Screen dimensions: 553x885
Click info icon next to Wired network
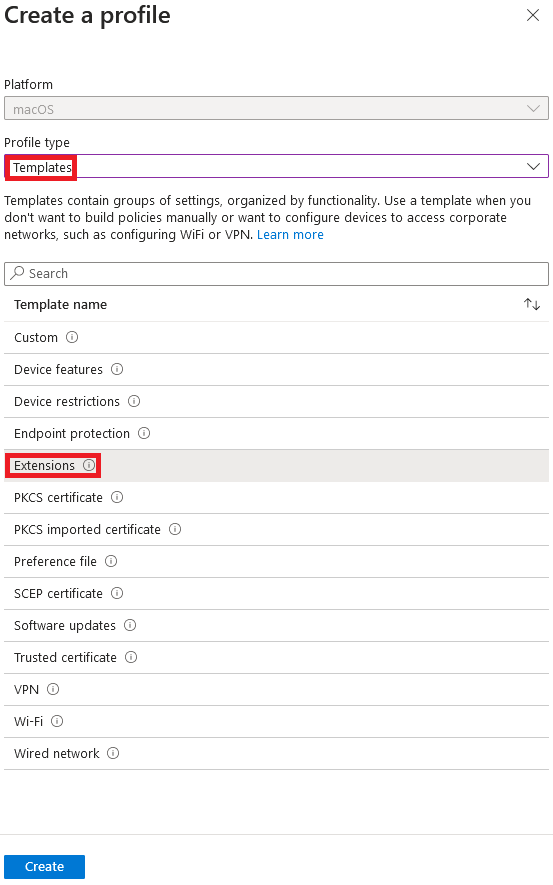coord(113,753)
